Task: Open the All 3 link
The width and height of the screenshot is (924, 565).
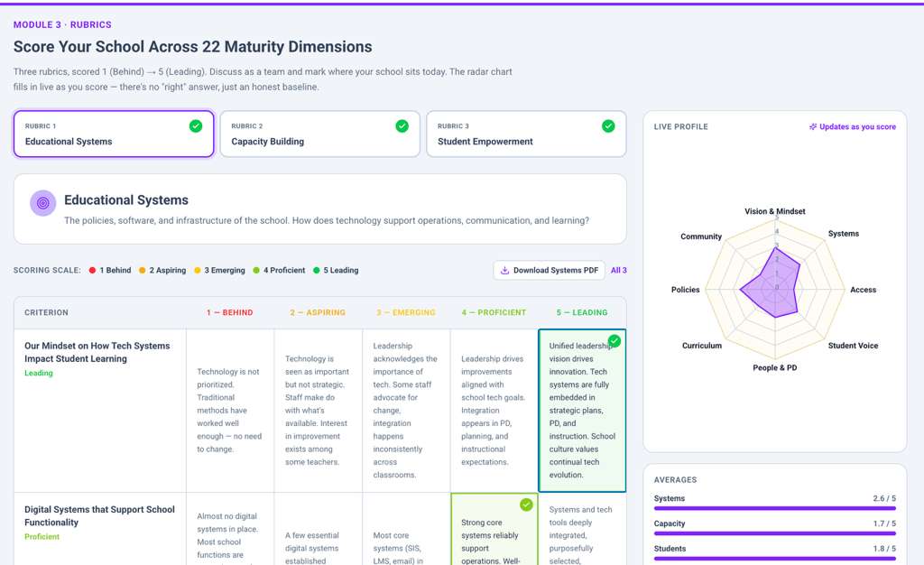Action: [619, 271]
